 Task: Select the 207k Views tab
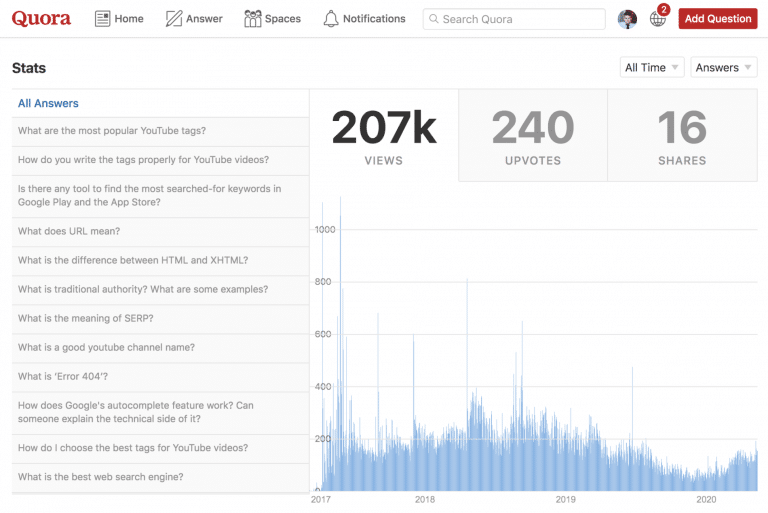click(x=384, y=135)
